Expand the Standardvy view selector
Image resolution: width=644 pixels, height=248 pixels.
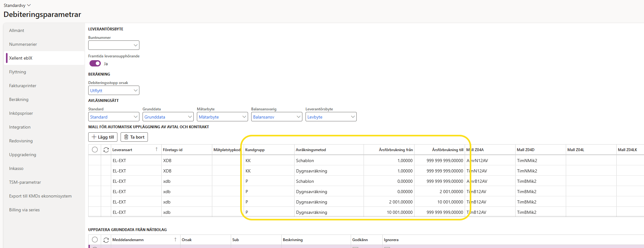17,5
